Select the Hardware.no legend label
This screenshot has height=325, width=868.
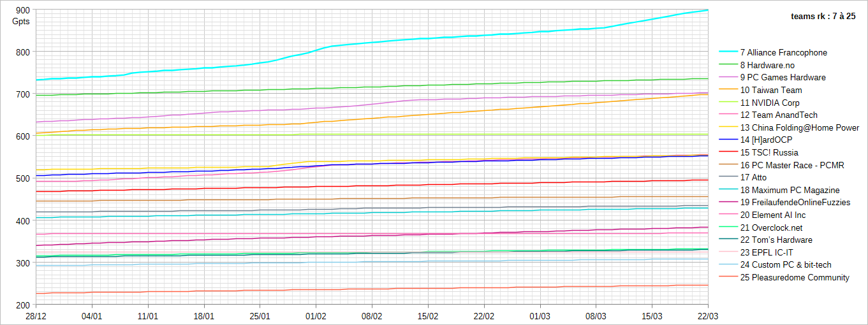click(776, 65)
